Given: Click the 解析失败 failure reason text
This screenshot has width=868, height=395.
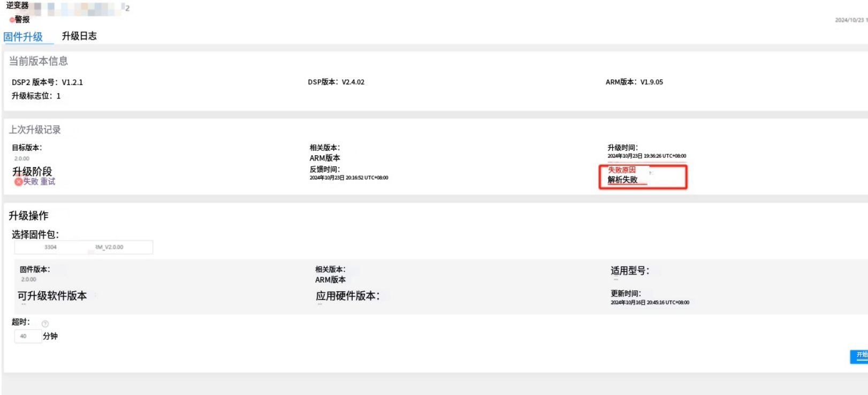Looking at the screenshot, I should (622, 180).
